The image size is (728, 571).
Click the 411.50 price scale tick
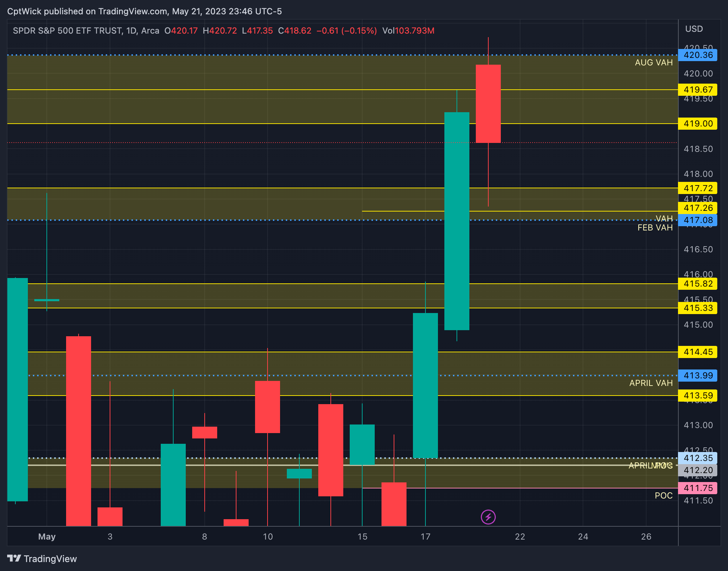tap(698, 501)
